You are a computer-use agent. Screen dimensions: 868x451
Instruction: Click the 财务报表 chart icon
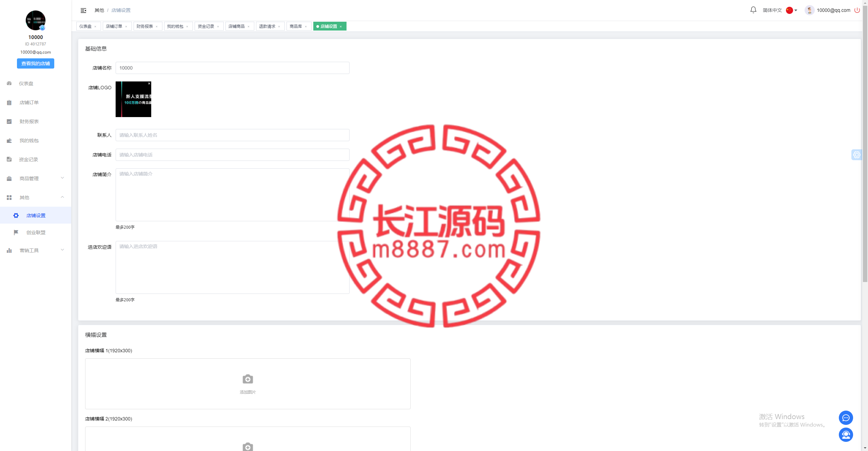9,121
